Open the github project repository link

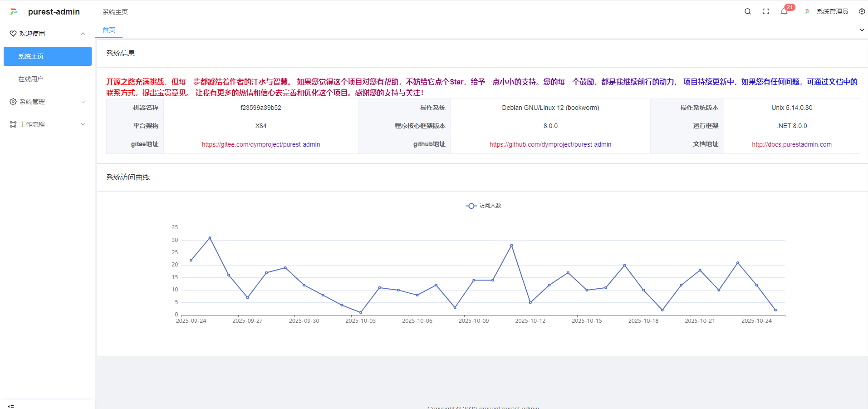550,144
